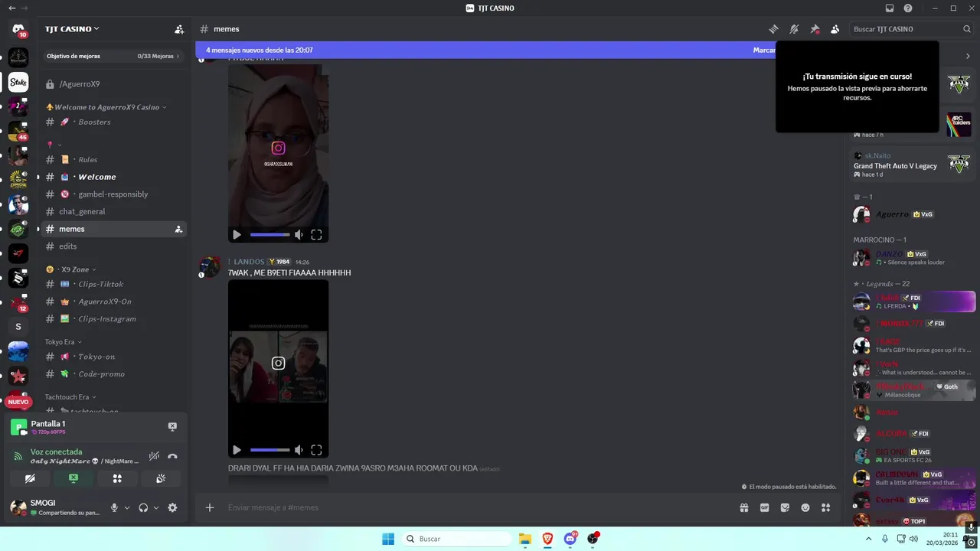Play the first video in chat

[x=237, y=235]
